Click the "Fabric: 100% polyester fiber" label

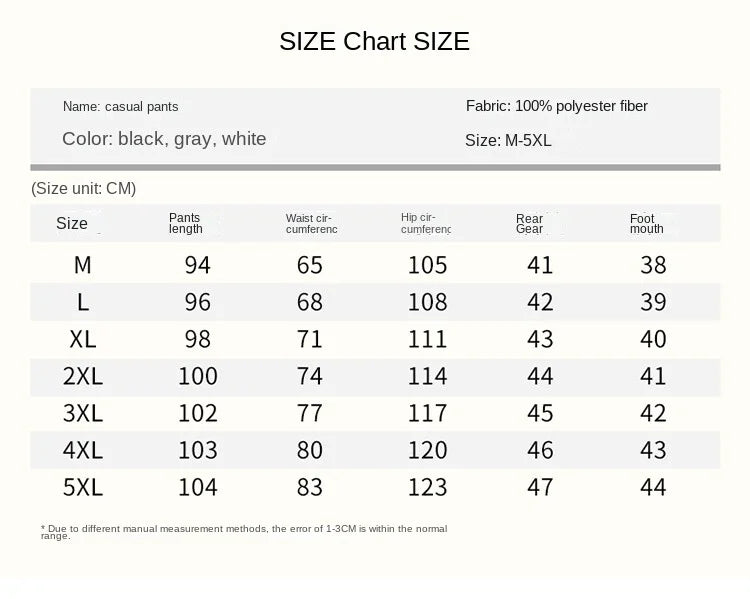pos(557,106)
